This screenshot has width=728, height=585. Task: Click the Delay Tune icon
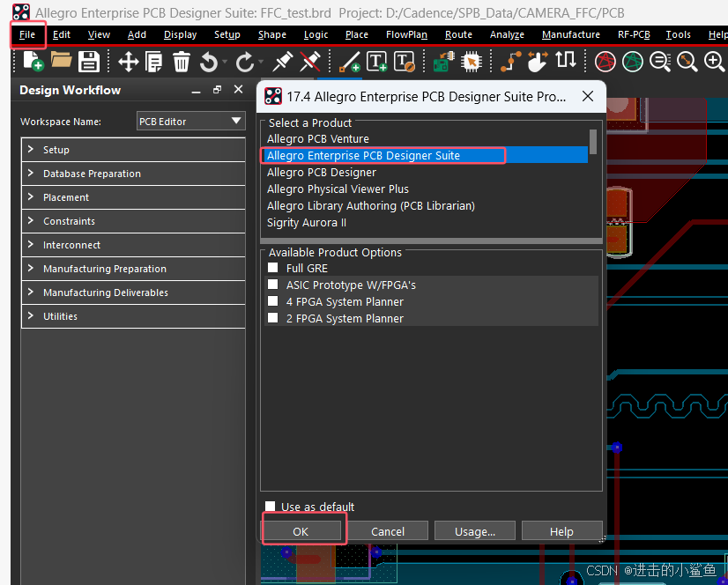[566, 60]
